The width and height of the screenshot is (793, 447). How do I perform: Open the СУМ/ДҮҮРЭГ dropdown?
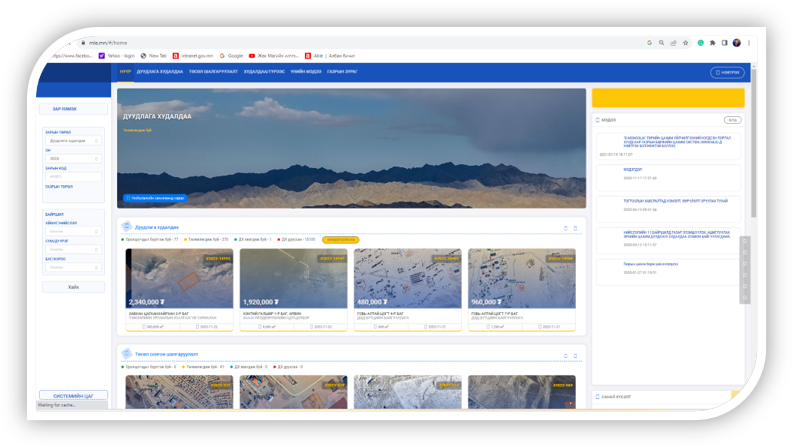pyautogui.click(x=73, y=249)
